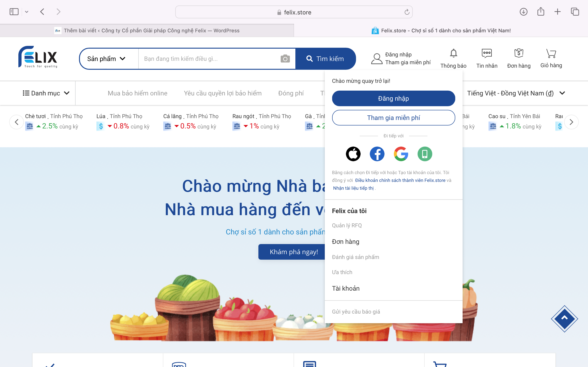
Task: Click the camera search icon
Action: point(285,59)
